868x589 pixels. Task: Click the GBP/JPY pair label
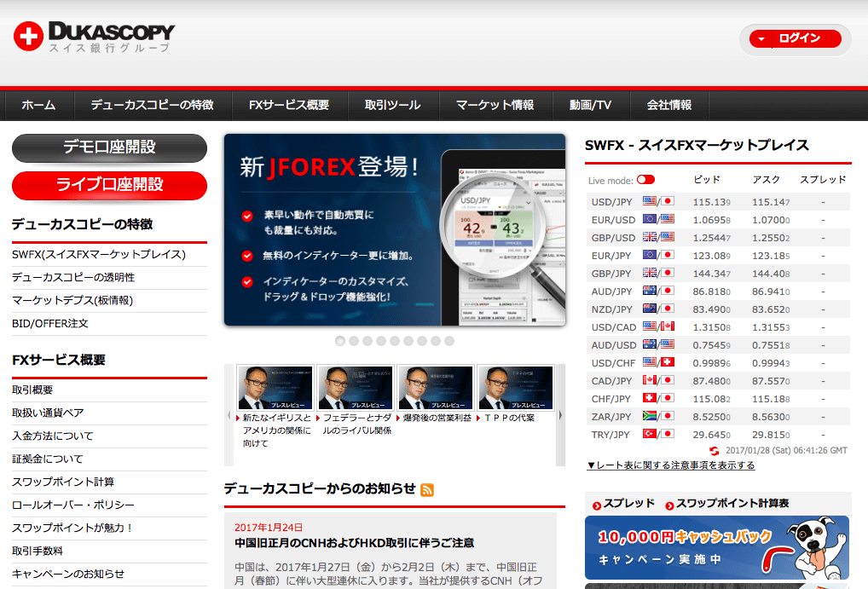[x=611, y=274]
